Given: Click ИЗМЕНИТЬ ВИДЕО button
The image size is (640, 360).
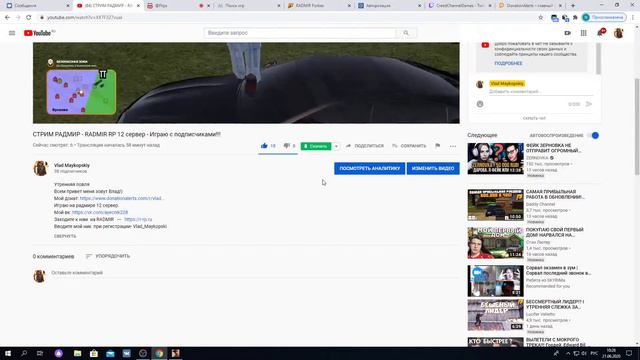Looking at the screenshot, I should [433, 169].
